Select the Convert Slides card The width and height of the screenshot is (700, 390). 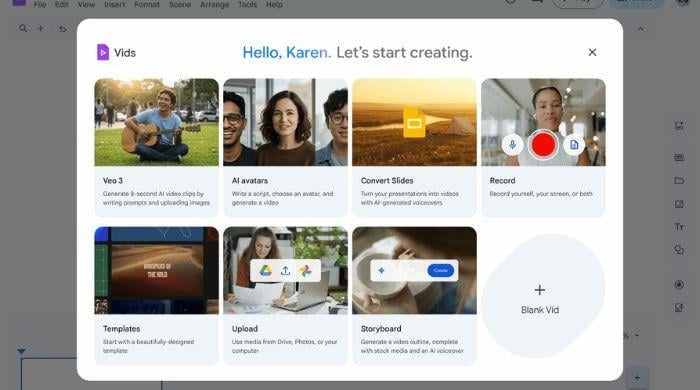point(414,147)
